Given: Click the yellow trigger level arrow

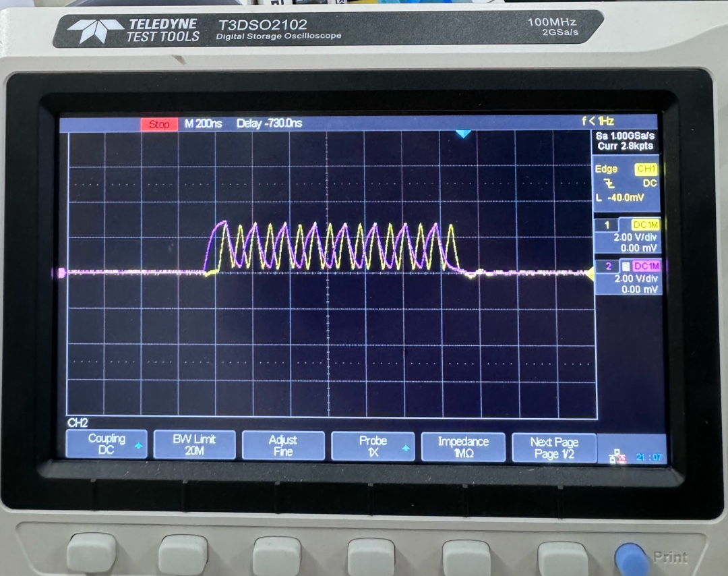Looking at the screenshot, I should [588, 273].
